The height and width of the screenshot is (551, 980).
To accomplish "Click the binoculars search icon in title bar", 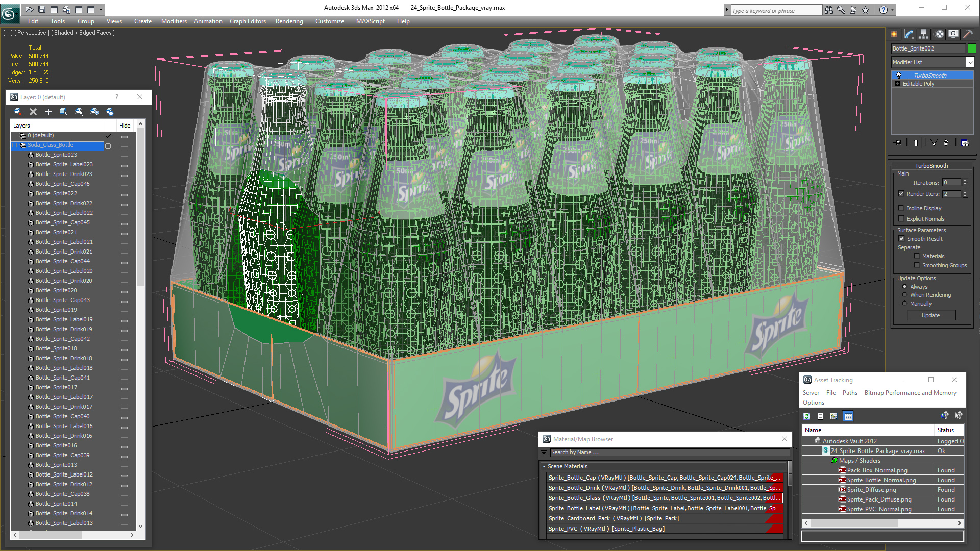I will point(829,10).
